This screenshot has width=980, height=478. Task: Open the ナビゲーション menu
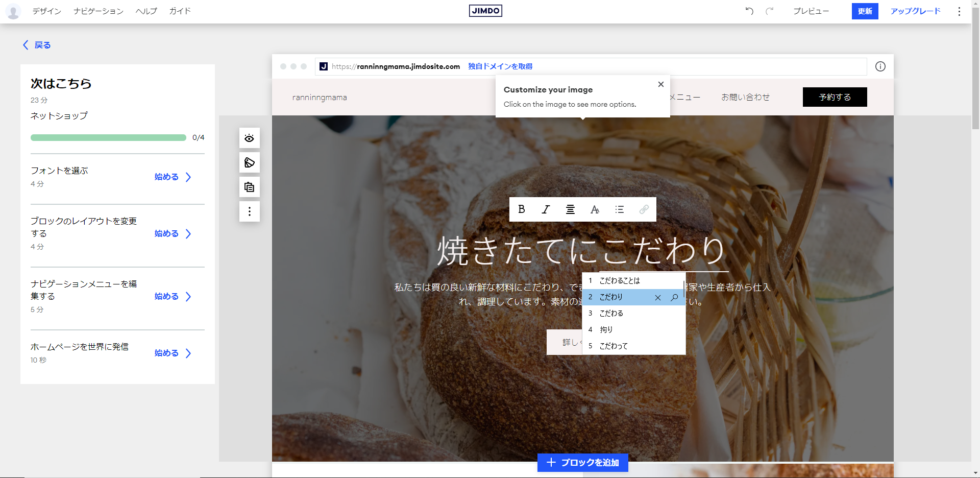(99, 11)
